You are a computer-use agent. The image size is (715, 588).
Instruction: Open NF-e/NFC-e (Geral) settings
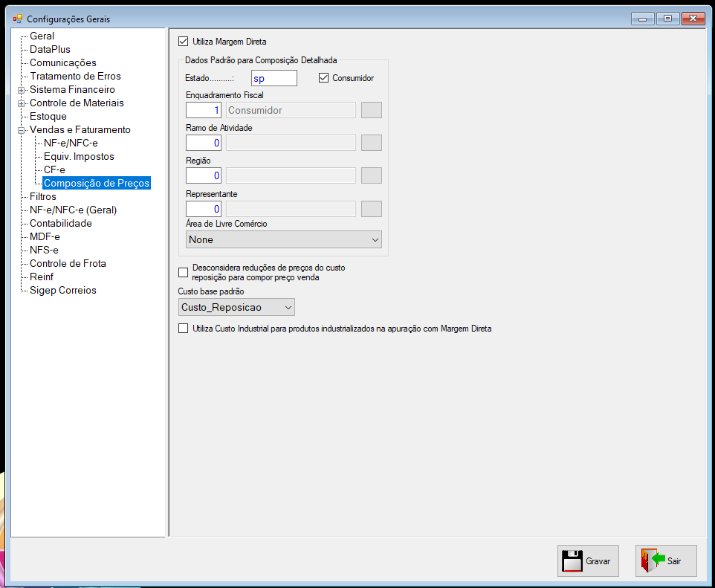point(73,210)
